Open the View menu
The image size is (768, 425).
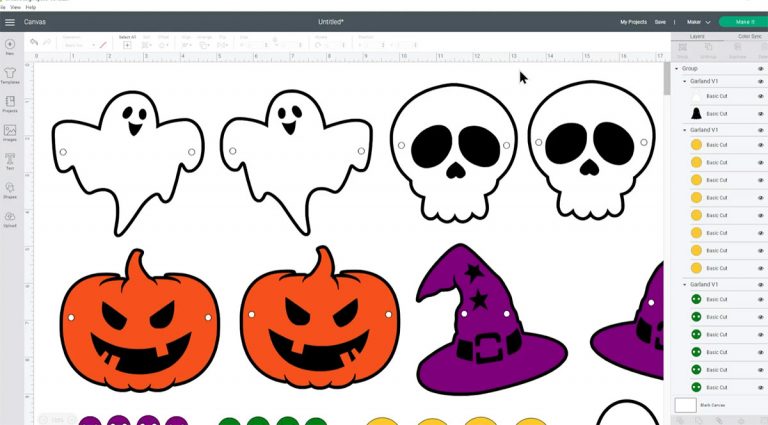click(x=16, y=7)
